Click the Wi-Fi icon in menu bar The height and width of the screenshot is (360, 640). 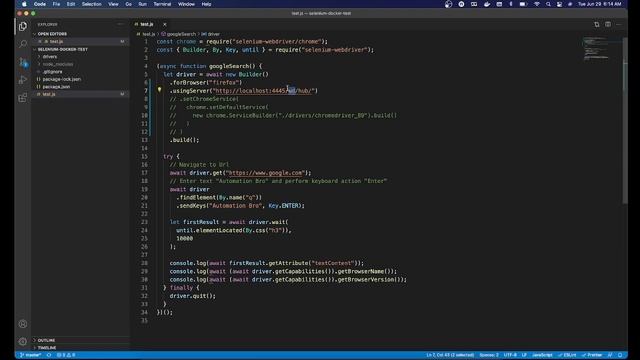tap(537, 4)
